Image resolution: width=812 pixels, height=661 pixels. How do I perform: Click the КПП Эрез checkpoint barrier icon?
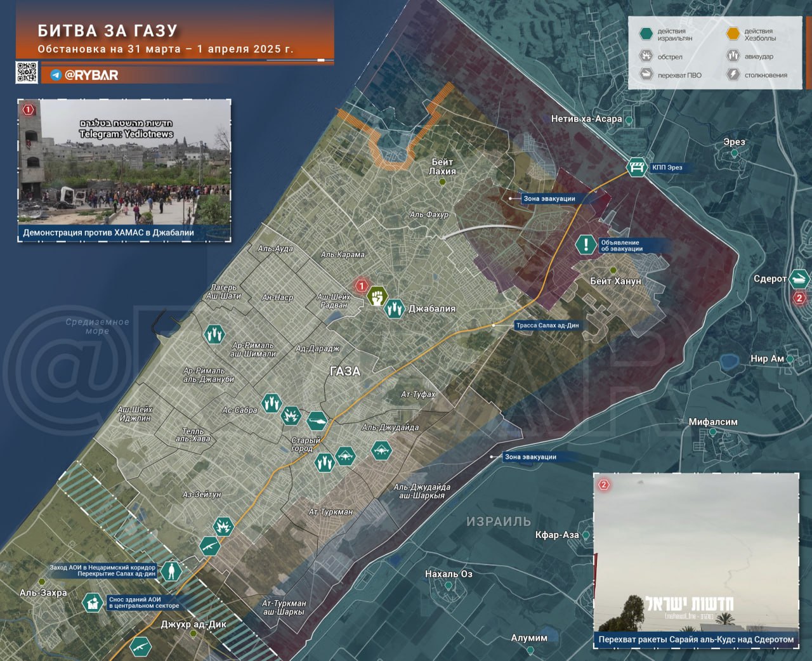pyautogui.click(x=636, y=167)
